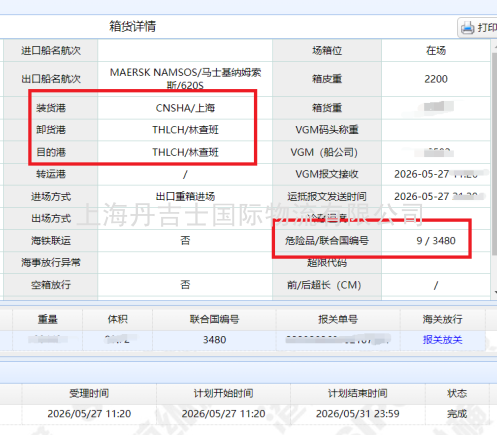Click the 联合国编号 column header
The image size is (497, 435).
214,319
